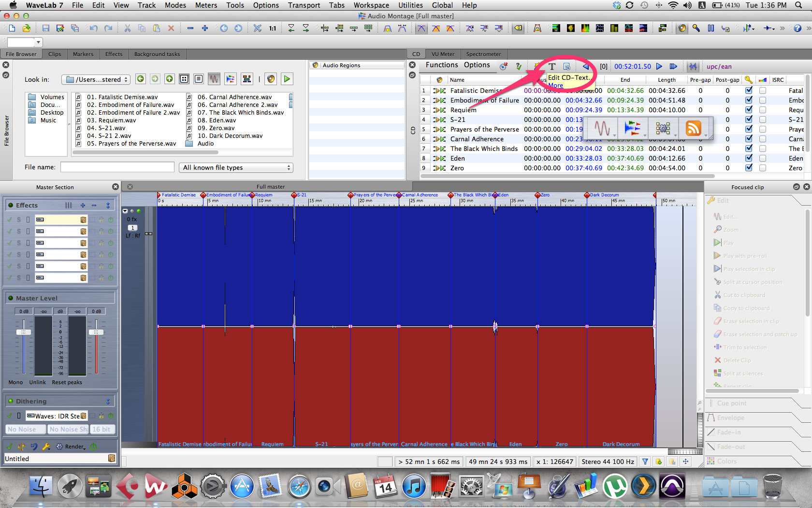Toggle the empty checkbox in Carnal Adherence row
The height and width of the screenshot is (508, 812).
coord(763,139)
